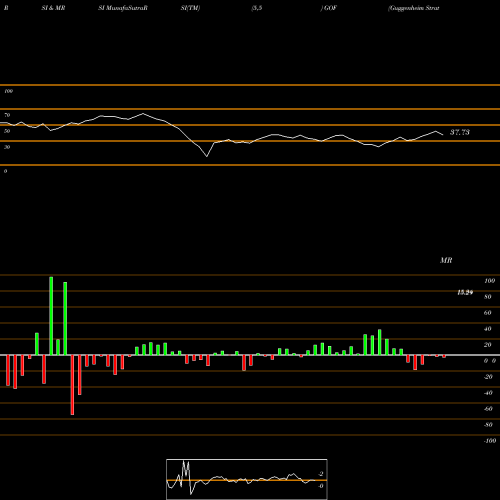The image size is (500, 500).
Task: Click the -100 label on MR axis
Action: (x=490, y=441)
